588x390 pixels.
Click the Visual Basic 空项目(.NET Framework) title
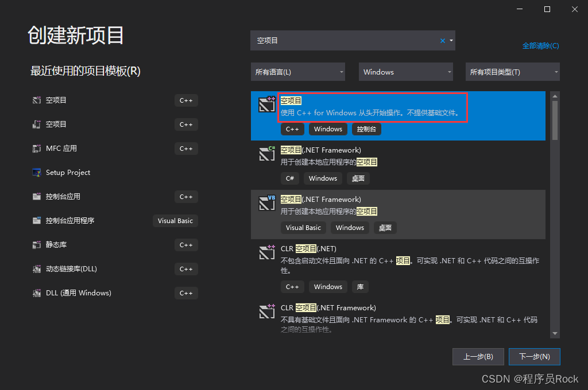320,200
